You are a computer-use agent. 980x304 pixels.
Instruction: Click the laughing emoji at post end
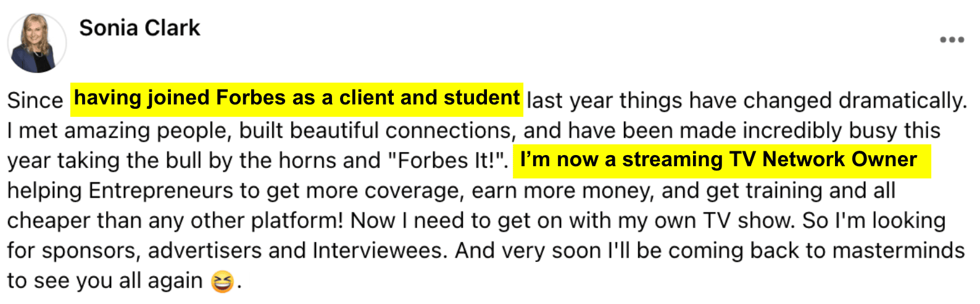(x=222, y=282)
